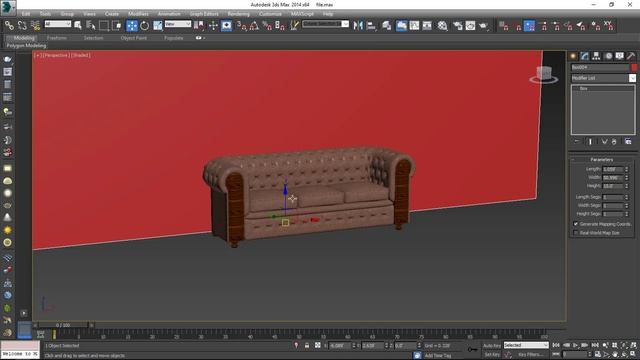Click the Select and Link tool

pyautogui.click(x=9, y=26)
